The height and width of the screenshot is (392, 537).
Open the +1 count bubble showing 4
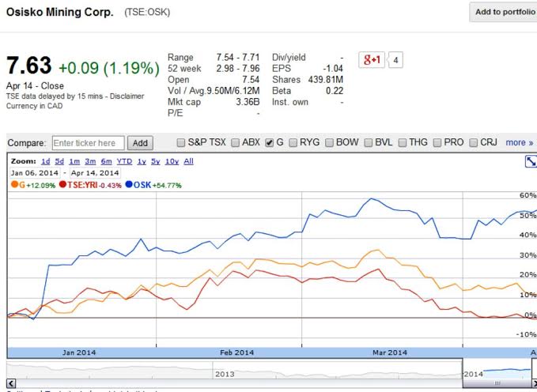coord(395,60)
